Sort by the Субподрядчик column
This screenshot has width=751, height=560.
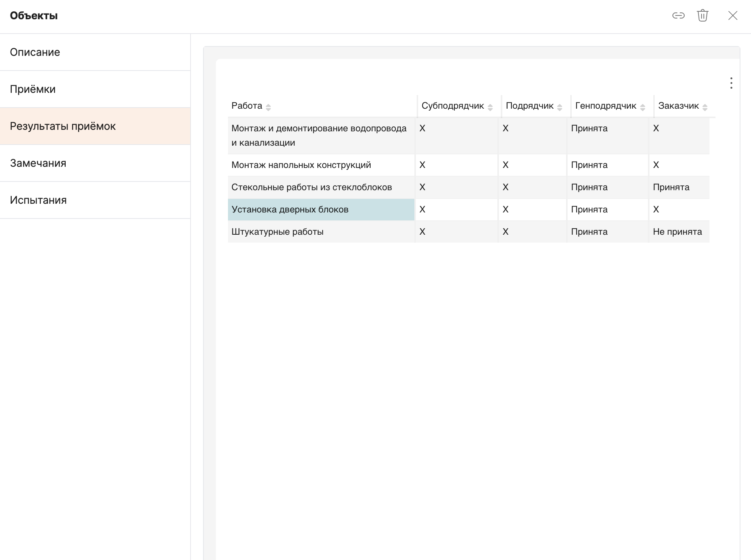click(490, 107)
